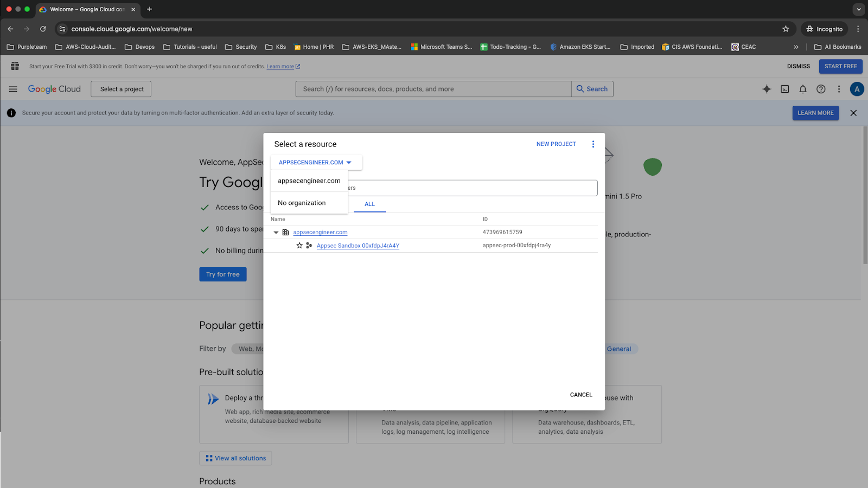Focus the resources search bar

433,89
